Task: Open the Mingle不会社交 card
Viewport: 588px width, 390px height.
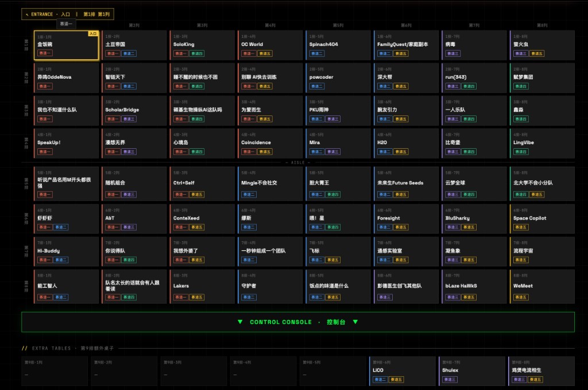Action: point(270,184)
